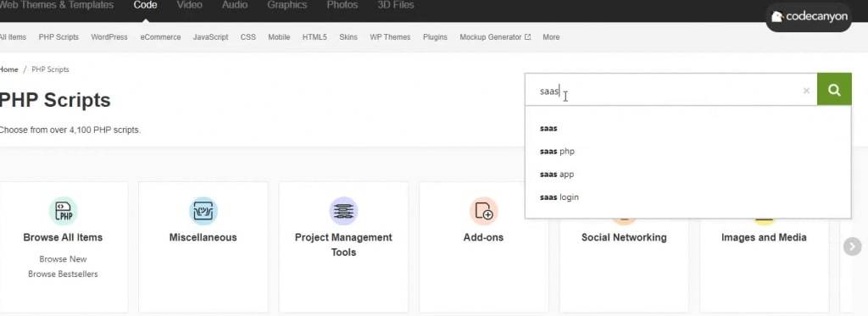Open the Images and Media category
This screenshot has height=316, width=868.
coord(764,237)
